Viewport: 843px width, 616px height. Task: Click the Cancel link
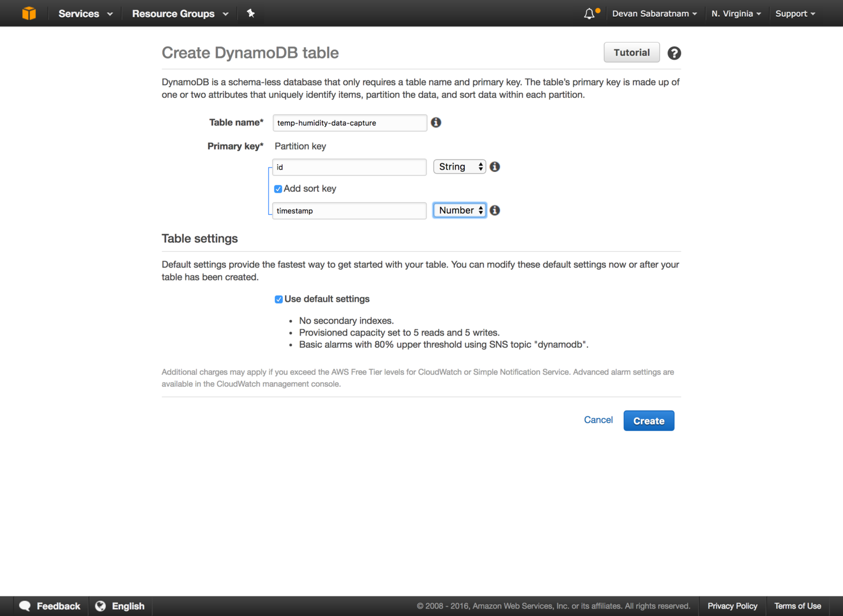[x=599, y=420]
